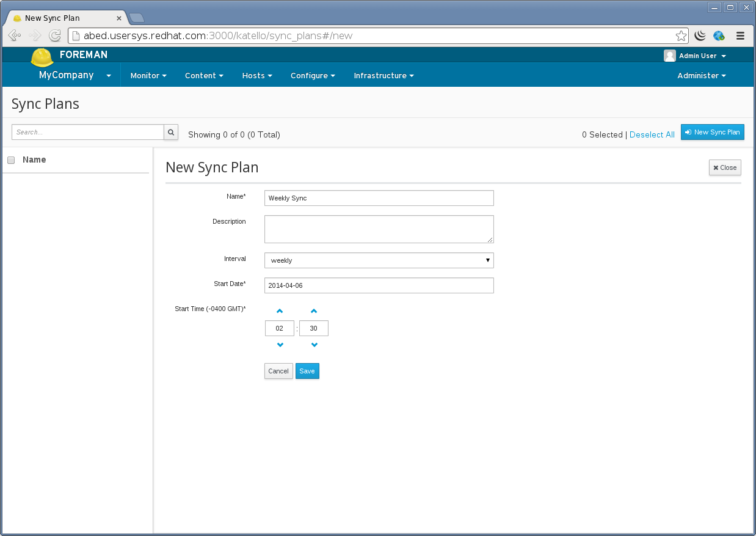Click the browser back arrow
The height and width of the screenshot is (536, 756).
coord(15,35)
